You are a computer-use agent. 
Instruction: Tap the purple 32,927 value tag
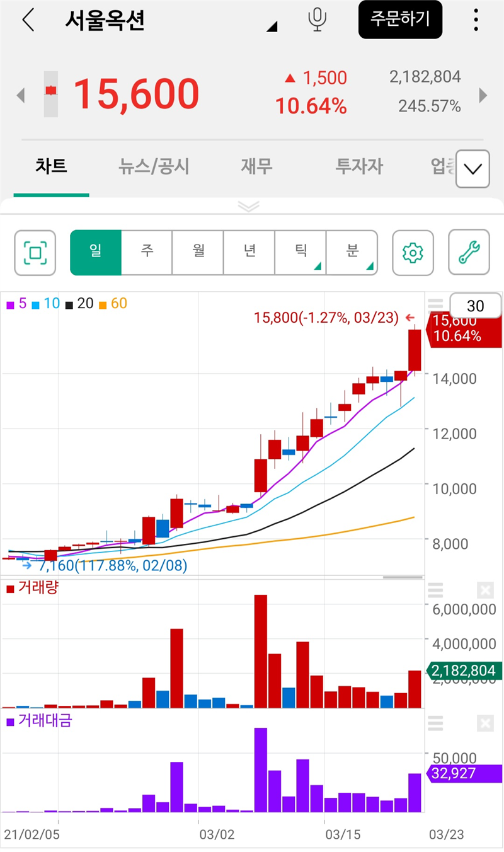[465, 774]
